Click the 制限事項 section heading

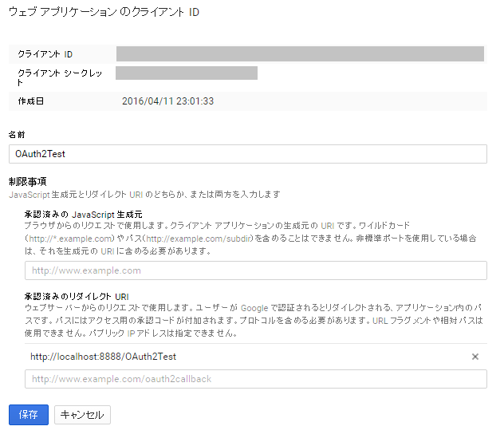coord(27,181)
